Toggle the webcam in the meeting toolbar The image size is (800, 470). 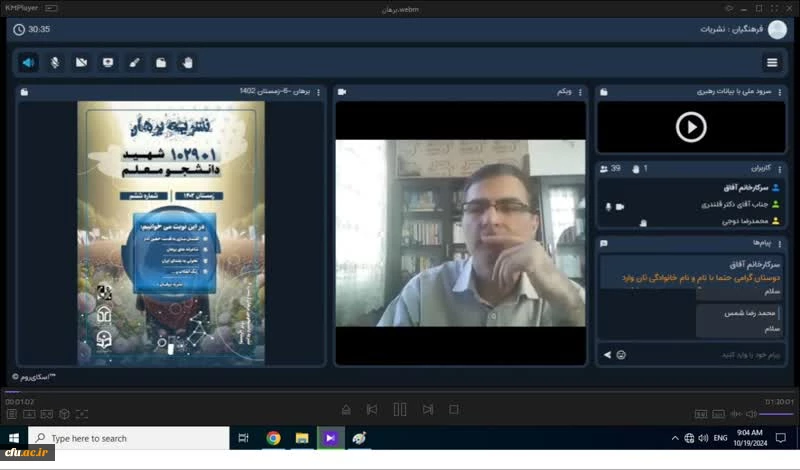click(81, 62)
